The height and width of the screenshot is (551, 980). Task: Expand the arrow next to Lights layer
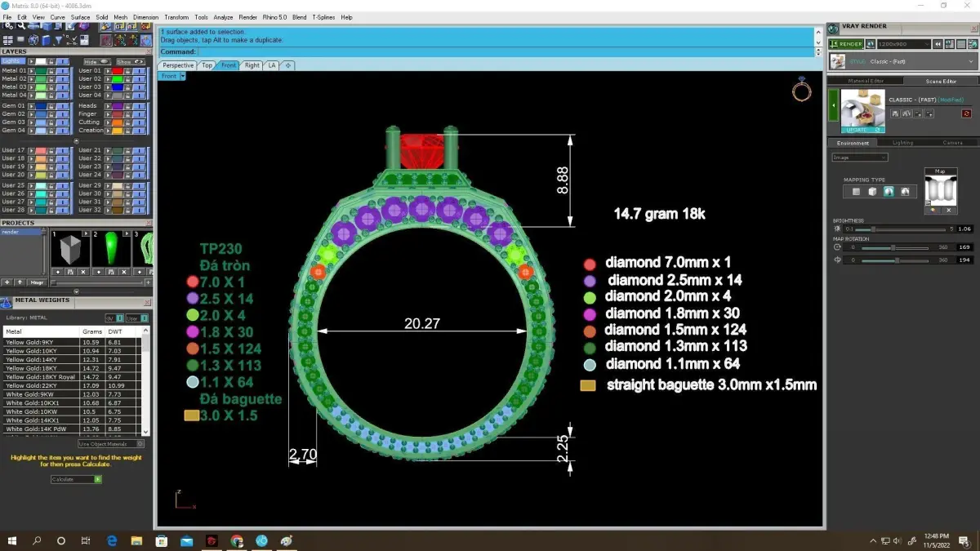coord(30,61)
